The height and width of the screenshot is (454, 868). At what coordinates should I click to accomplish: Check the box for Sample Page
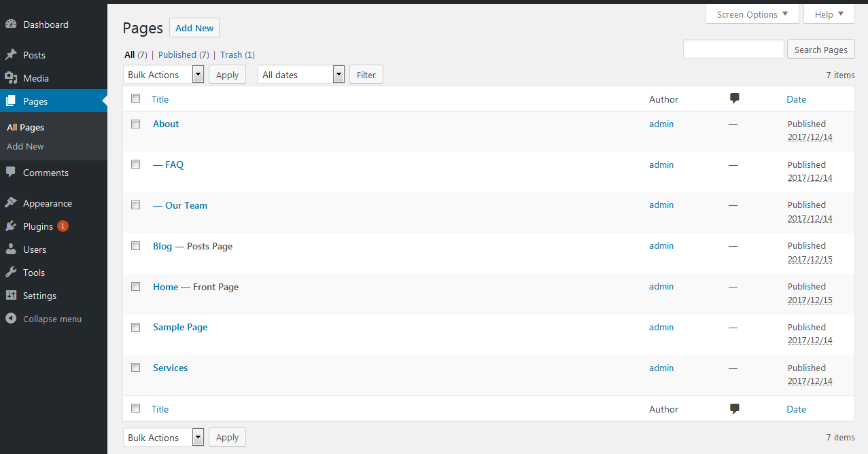pos(136,327)
